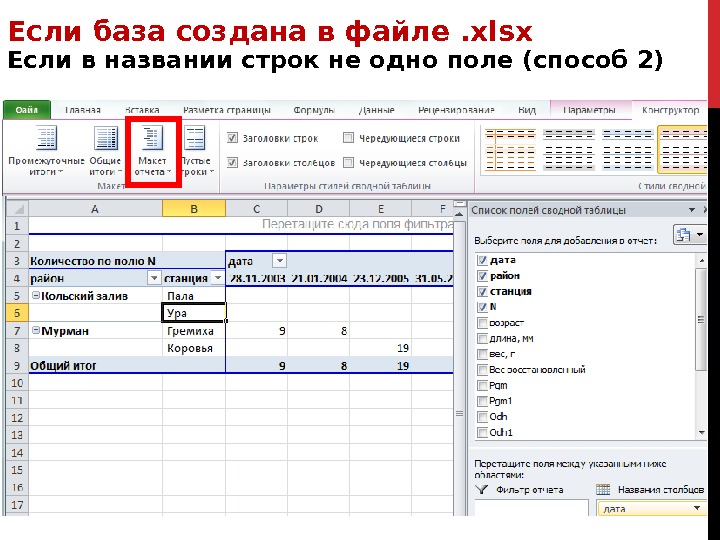Check the длина, мм field checkbox
The image size is (720, 540).
(x=482, y=339)
